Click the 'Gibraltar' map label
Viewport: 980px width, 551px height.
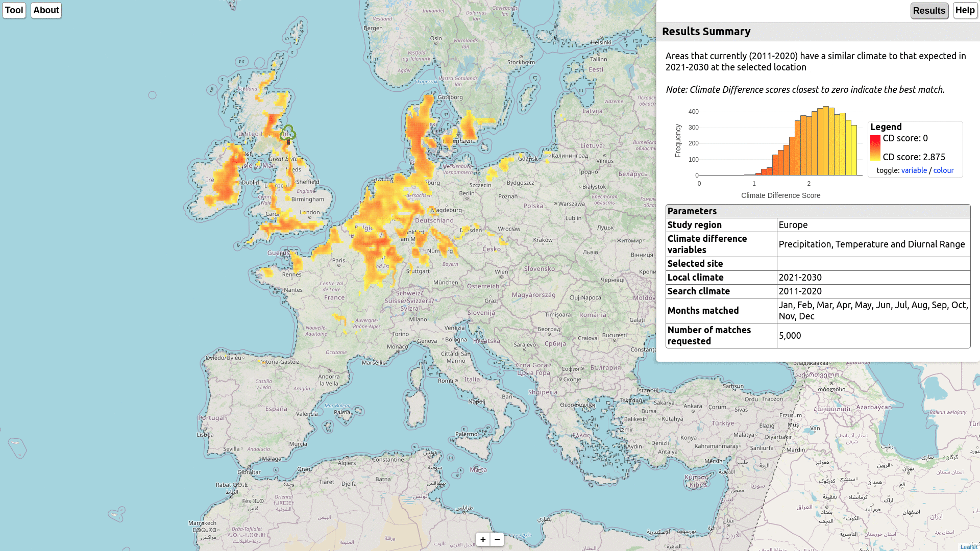coord(250,472)
